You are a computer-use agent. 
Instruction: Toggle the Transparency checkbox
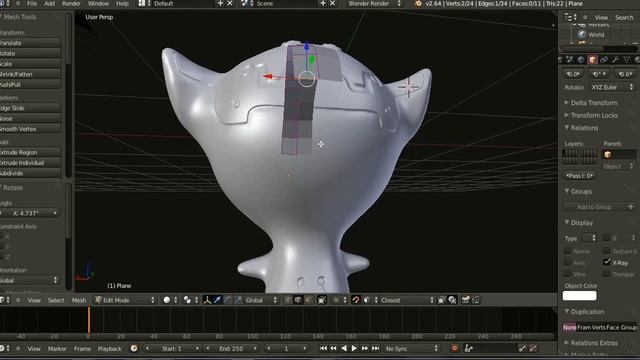tap(607, 273)
